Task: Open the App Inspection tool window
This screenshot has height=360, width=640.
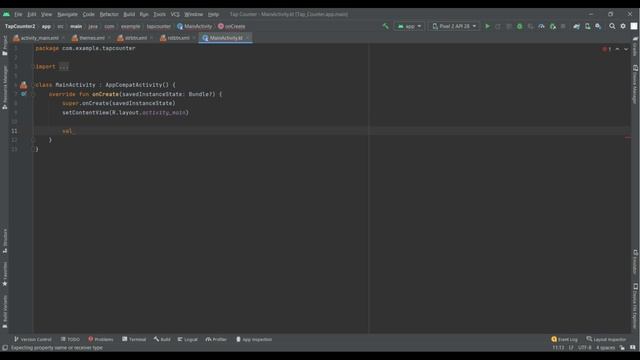Action: point(254,339)
